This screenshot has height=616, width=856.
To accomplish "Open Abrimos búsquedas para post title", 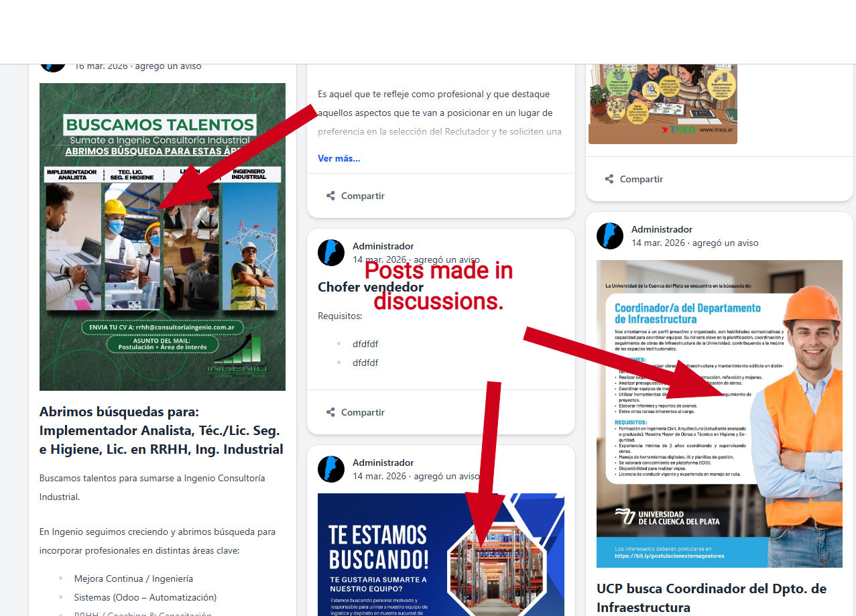I will point(161,430).
